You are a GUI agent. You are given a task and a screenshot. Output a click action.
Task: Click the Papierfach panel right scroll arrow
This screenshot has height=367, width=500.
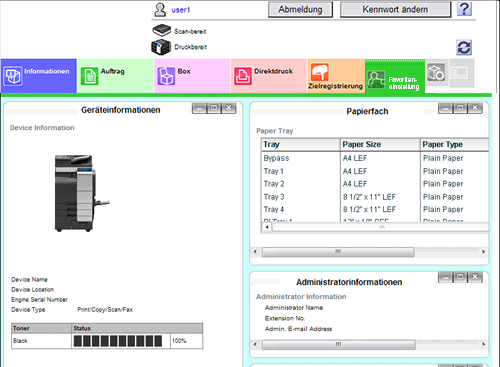pos(484,252)
